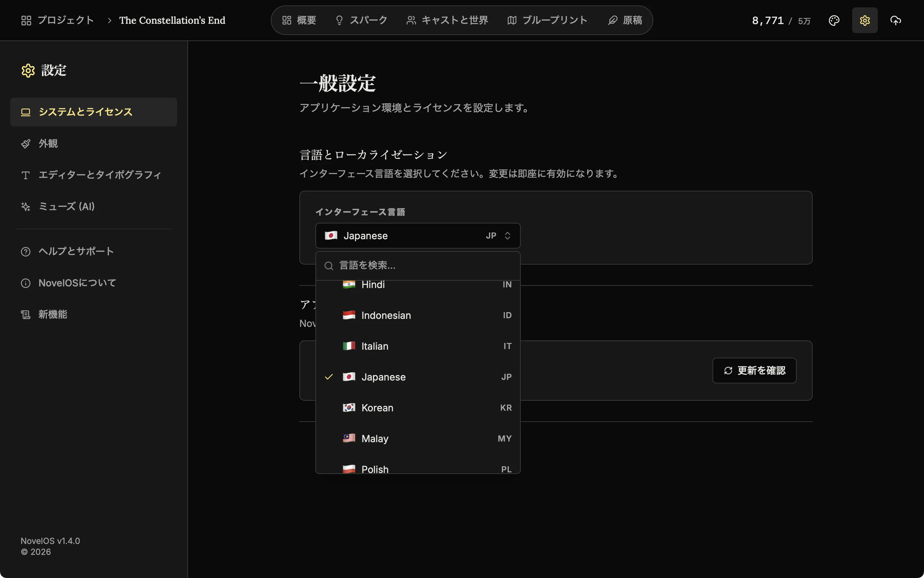Open the 概要 tab
This screenshot has width=924, height=578.
tap(299, 20)
